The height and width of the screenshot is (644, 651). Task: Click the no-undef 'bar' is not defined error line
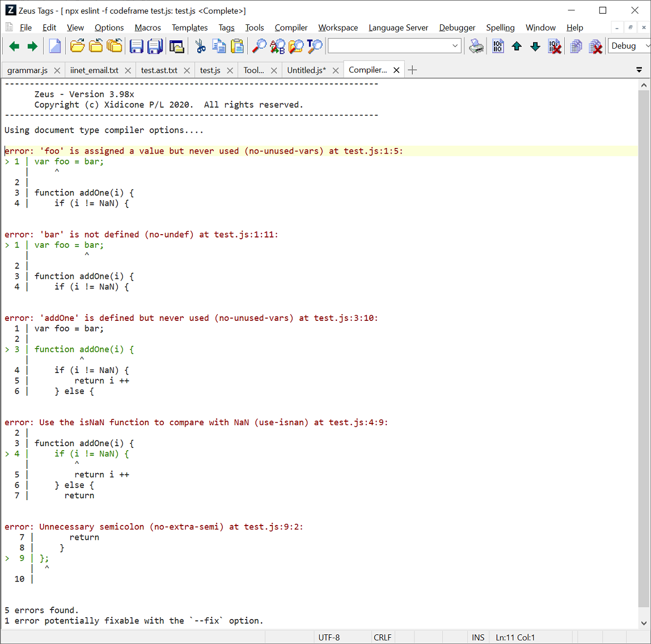click(141, 235)
